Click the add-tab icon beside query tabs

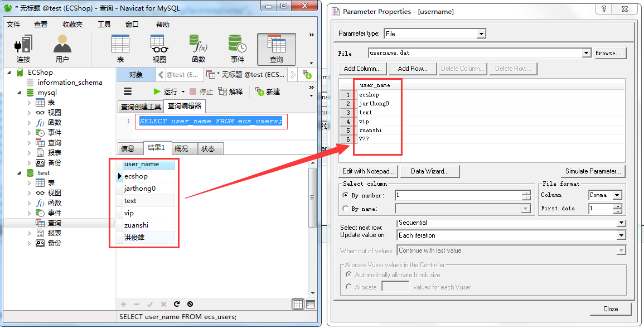pyautogui.click(x=307, y=75)
